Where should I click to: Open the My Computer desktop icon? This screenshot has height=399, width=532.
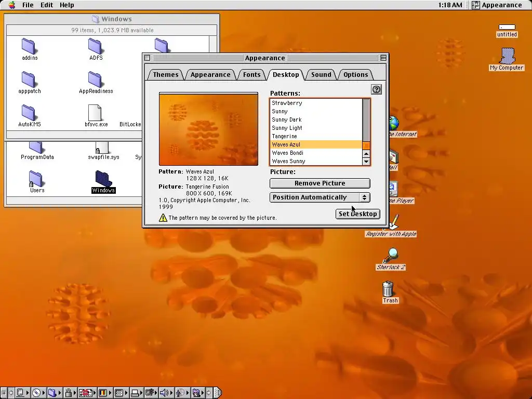[508, 56]
